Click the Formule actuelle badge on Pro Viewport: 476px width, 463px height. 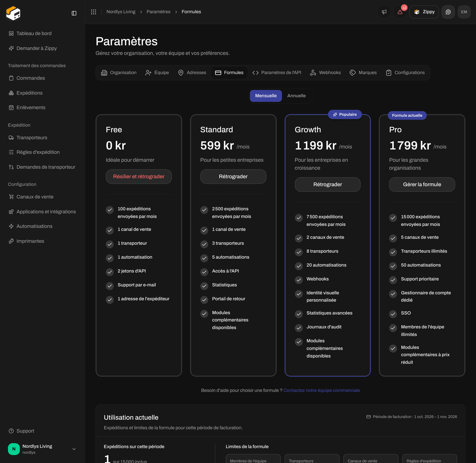pyautogui.click(x=407, y=116)
